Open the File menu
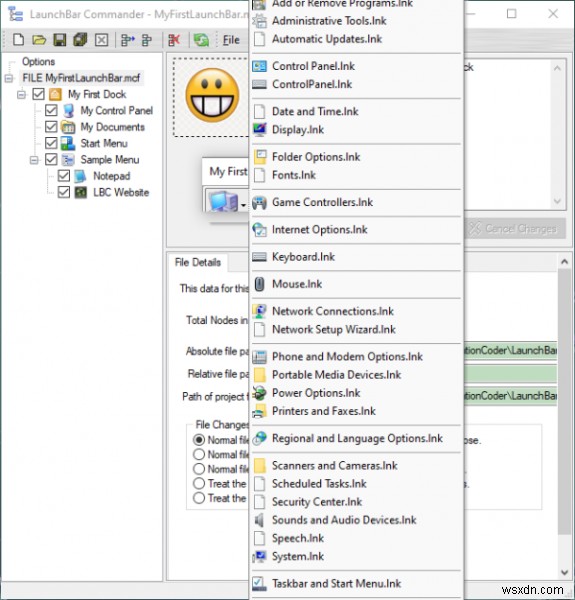The height and width of the screenshot is (600, 575). [231, 40]
